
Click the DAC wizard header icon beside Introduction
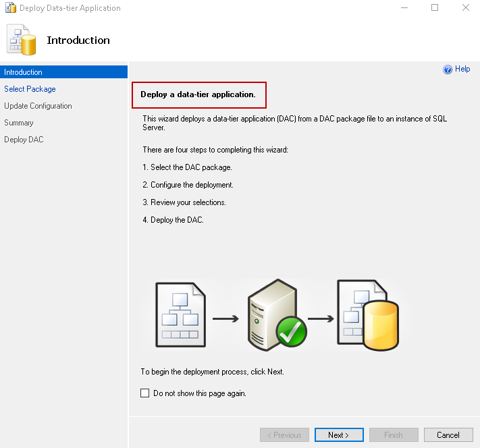(x=22, y=40)
